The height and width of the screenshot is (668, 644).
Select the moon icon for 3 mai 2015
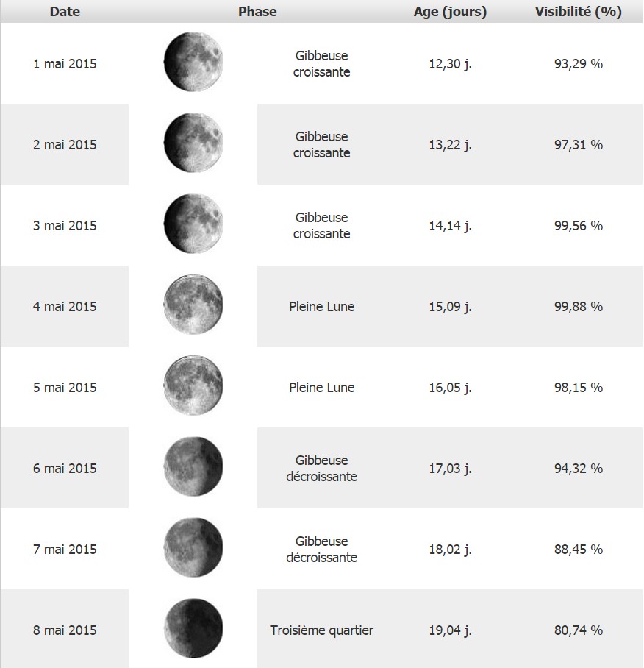[x=193, y=224]
